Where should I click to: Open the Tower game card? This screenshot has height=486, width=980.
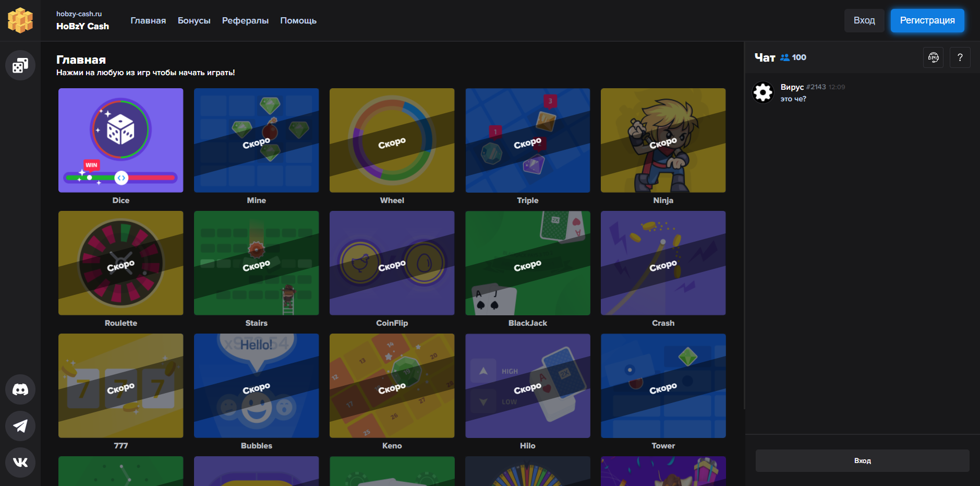663,386
